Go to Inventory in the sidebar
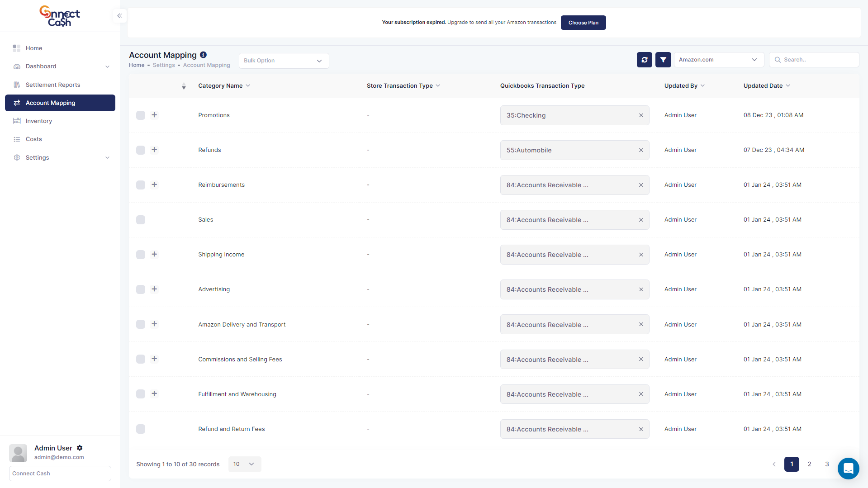 (38, 121)
